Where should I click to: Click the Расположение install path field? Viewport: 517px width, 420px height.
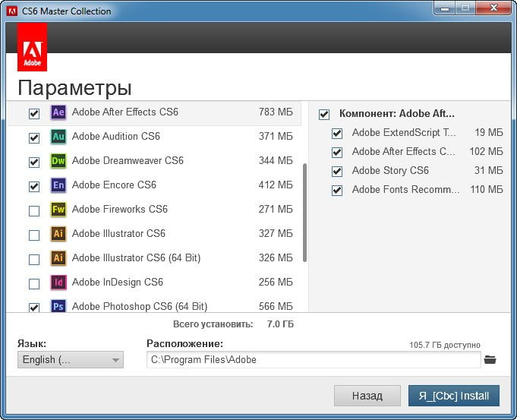click(x=314, y=360)
